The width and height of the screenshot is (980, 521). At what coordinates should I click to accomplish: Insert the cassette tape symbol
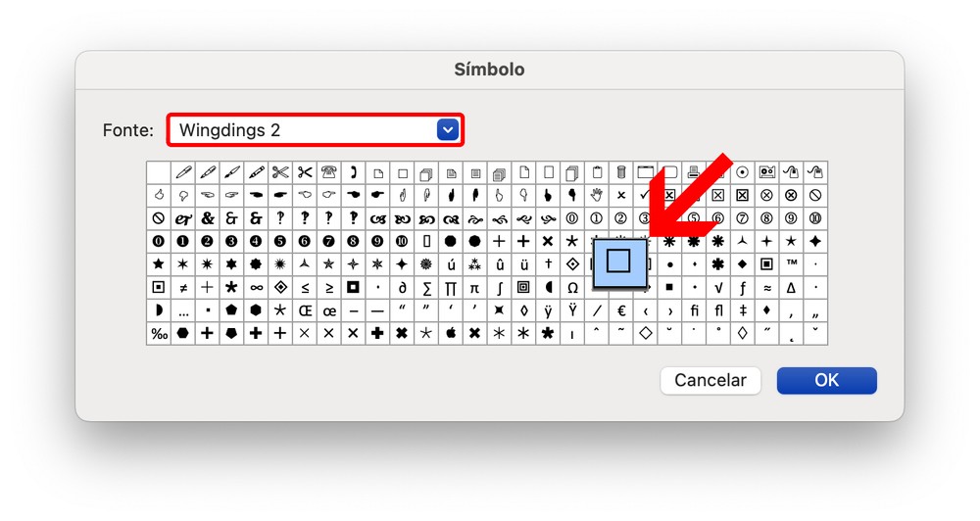point(766,172)
